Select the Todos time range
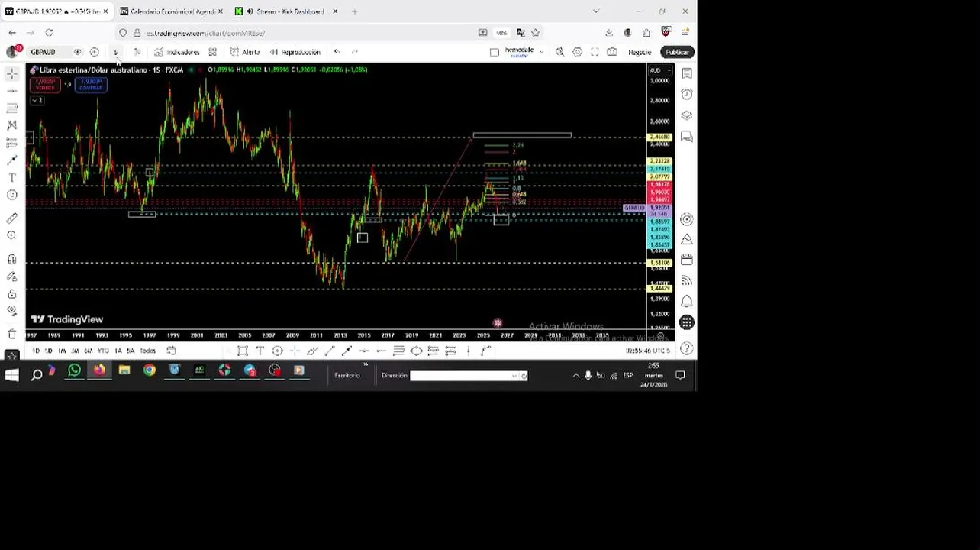 point(148,351)
